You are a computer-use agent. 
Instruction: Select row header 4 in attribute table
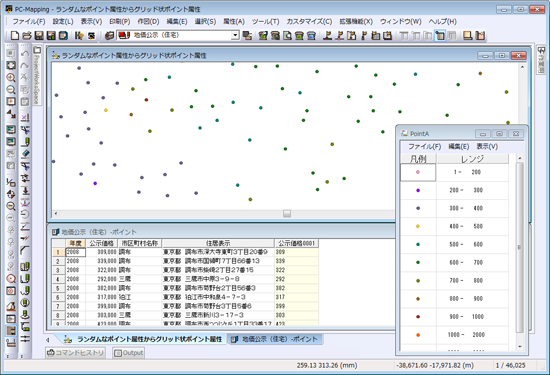[59, 279]
